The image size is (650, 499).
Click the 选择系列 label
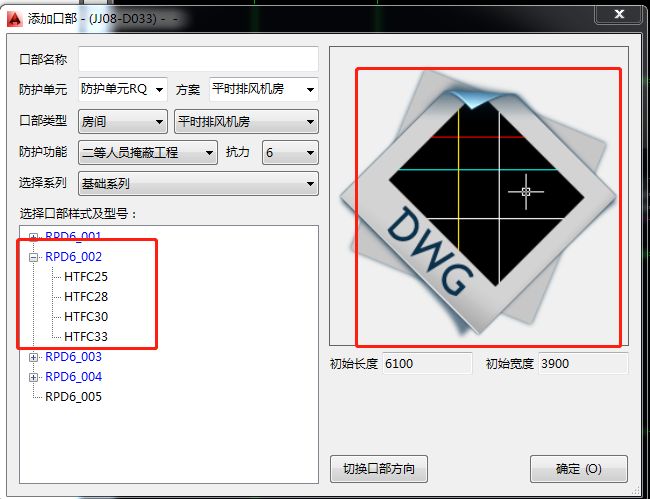43,183
